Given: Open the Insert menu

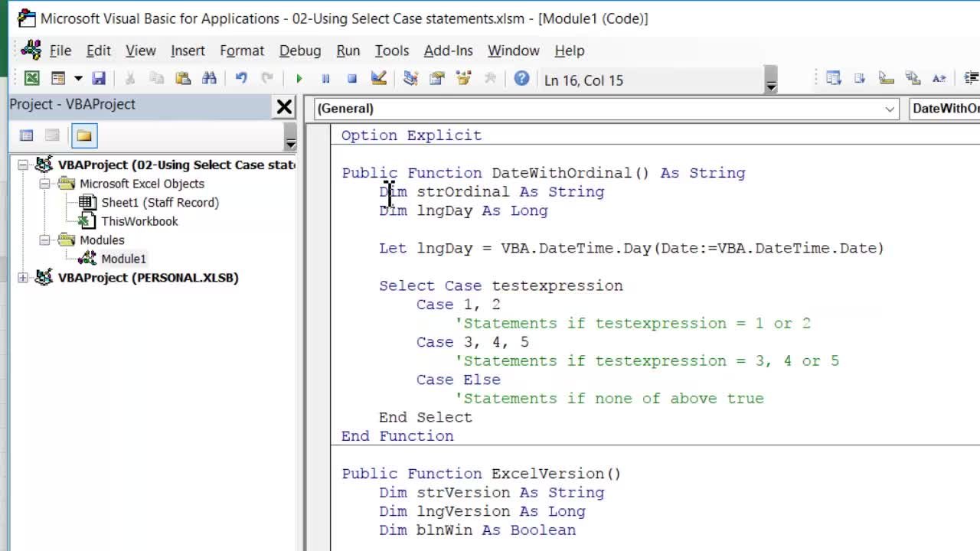Looking at the screenshot, I should pyautogui.click(x=188, y=51).
